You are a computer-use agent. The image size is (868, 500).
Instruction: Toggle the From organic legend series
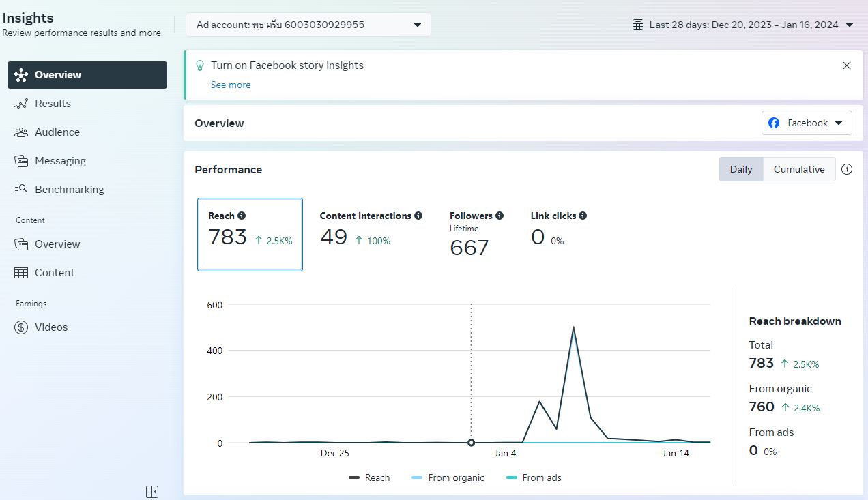click(x=448, y=477)
